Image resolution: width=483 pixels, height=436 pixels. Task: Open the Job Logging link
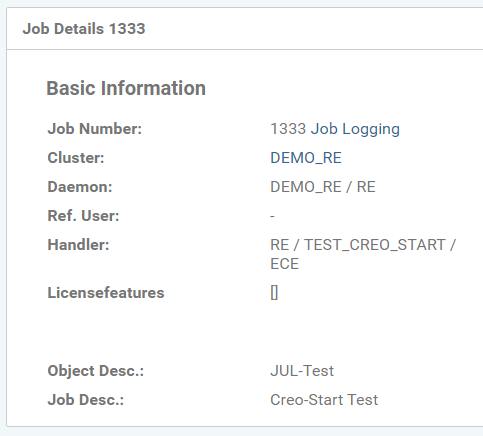(355, 129)
